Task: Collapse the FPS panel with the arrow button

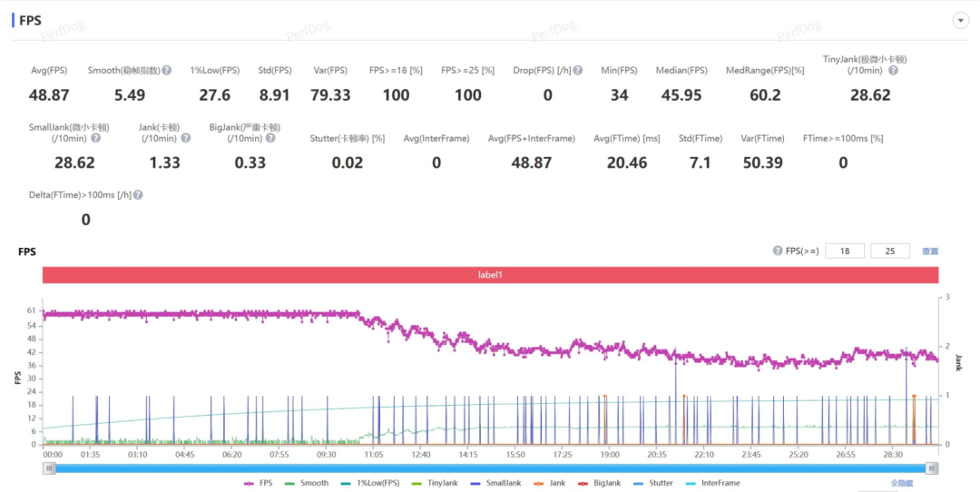Action: [x=961, y=21]
